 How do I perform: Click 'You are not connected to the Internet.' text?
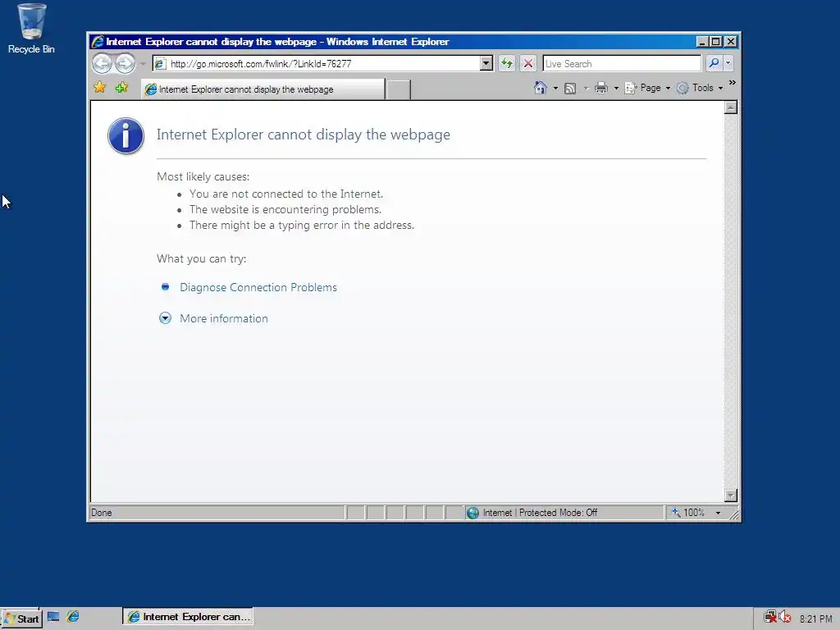tap(286, 194)
